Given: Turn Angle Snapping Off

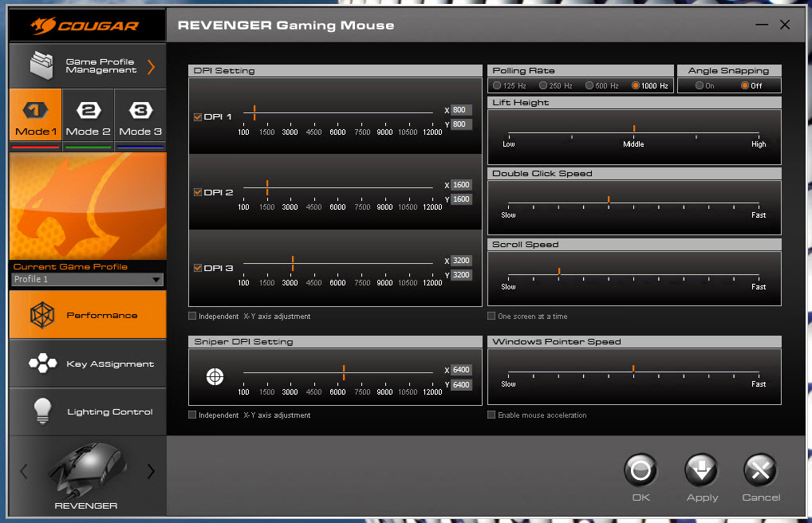Looking at the screenshot, I should (745, 85).
